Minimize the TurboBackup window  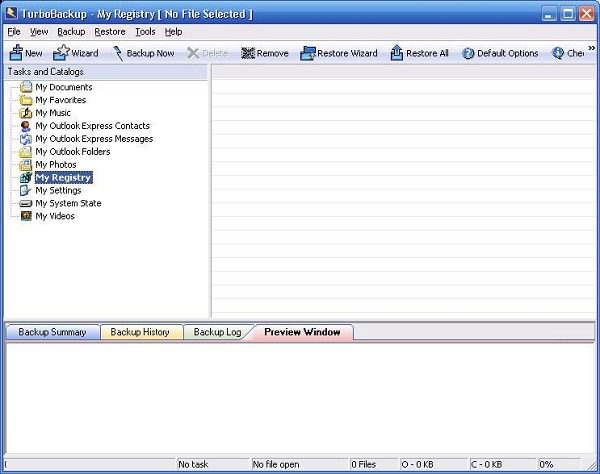549,14
